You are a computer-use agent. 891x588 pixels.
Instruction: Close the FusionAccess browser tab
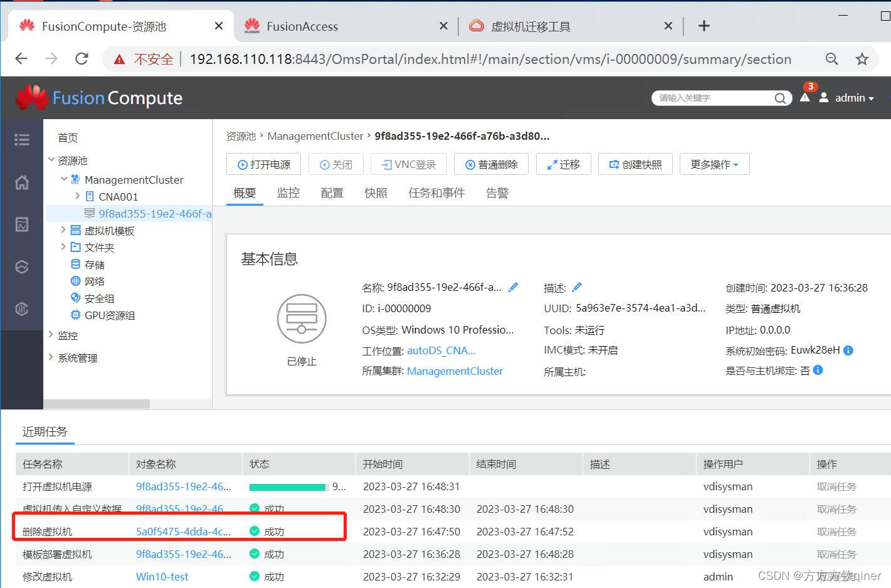point(443,26)
